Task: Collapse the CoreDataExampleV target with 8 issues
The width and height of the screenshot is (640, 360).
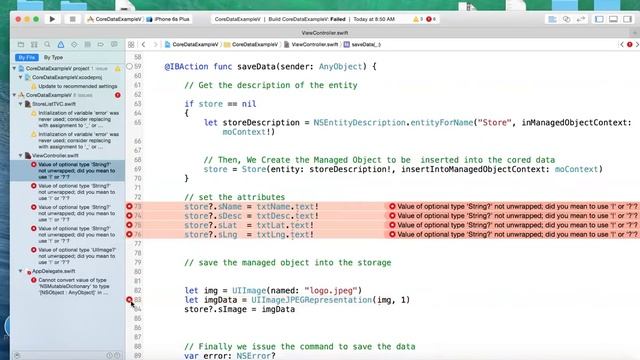Action: coord(15,95)
